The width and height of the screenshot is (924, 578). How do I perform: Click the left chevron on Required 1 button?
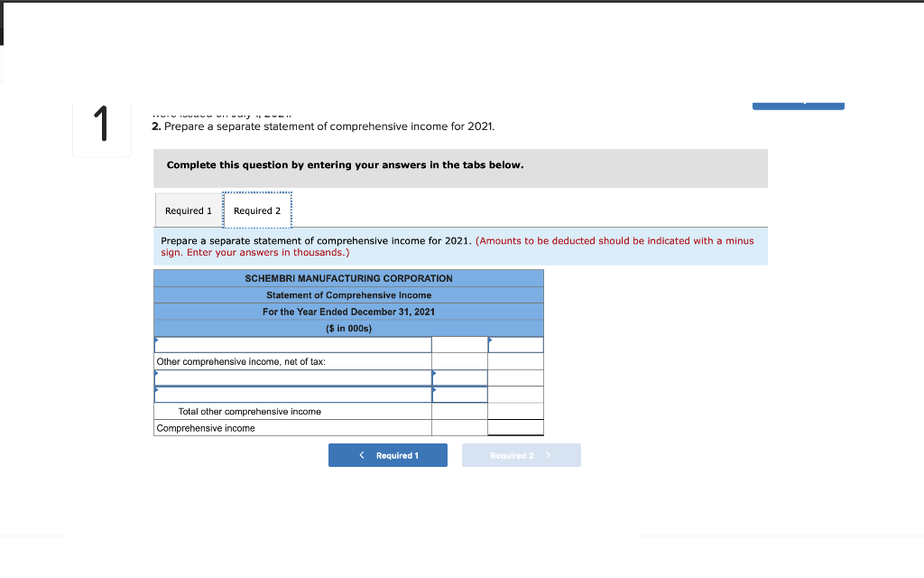coord(362,455)
